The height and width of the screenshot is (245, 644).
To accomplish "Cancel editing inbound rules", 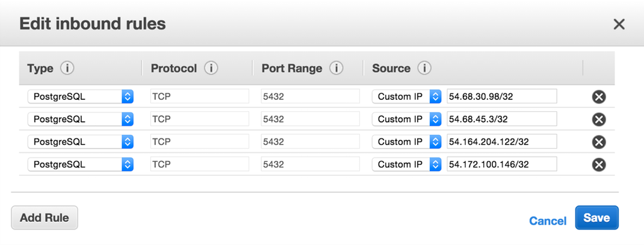I will (x=548, y=221).
